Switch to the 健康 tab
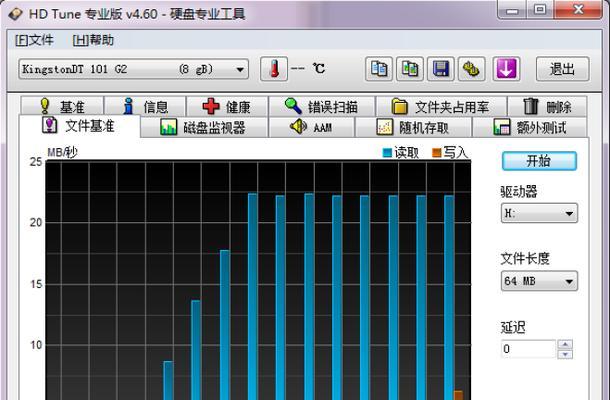The height and width of the screenshot is (400, 610). pos(227,106)
